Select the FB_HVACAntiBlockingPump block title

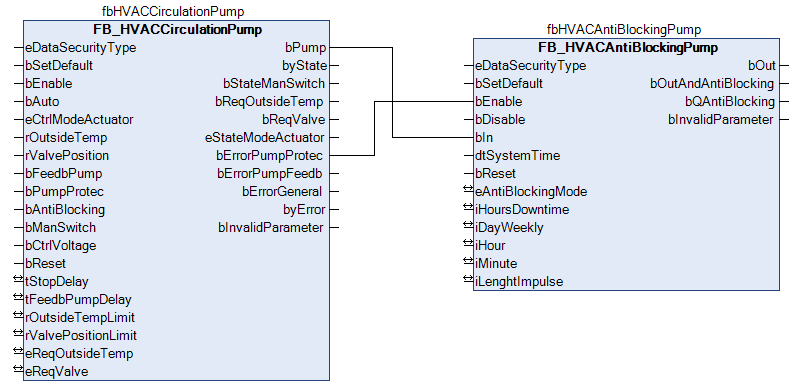(x=628, y=47)
